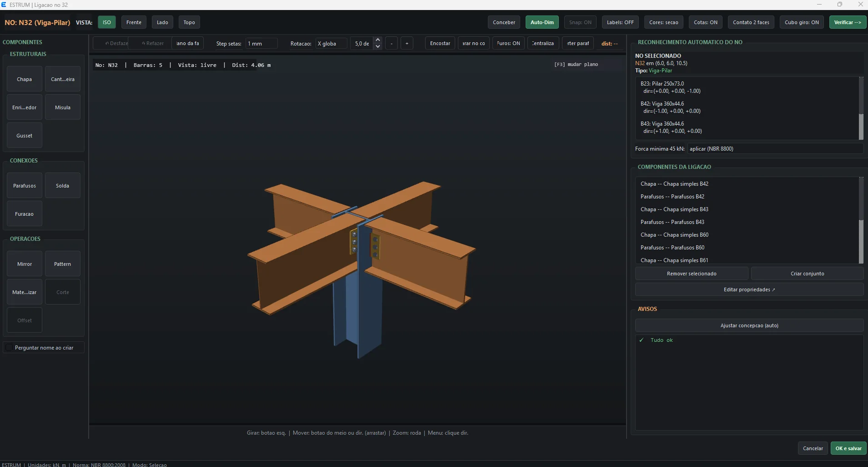This screenshot has width=868, height=467.
Task: Increase rotation angle with up arrow
Action: point(378,41)
